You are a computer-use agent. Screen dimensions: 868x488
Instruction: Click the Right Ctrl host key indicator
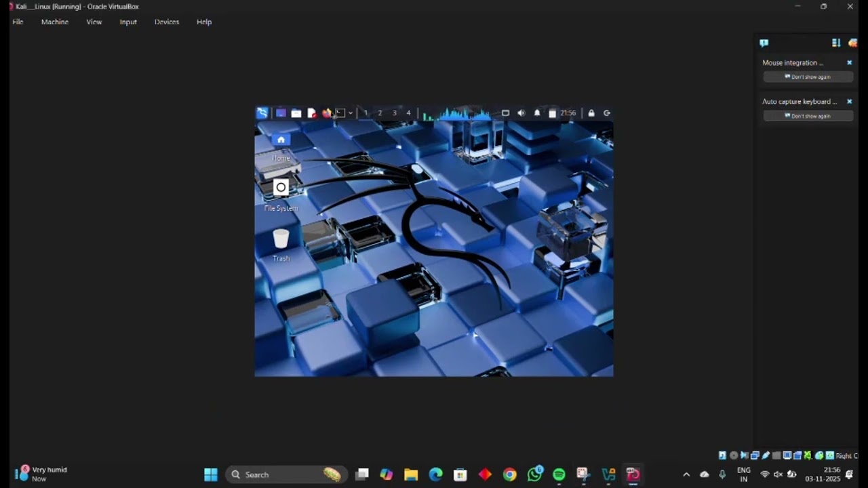click(x=847, y=455)
